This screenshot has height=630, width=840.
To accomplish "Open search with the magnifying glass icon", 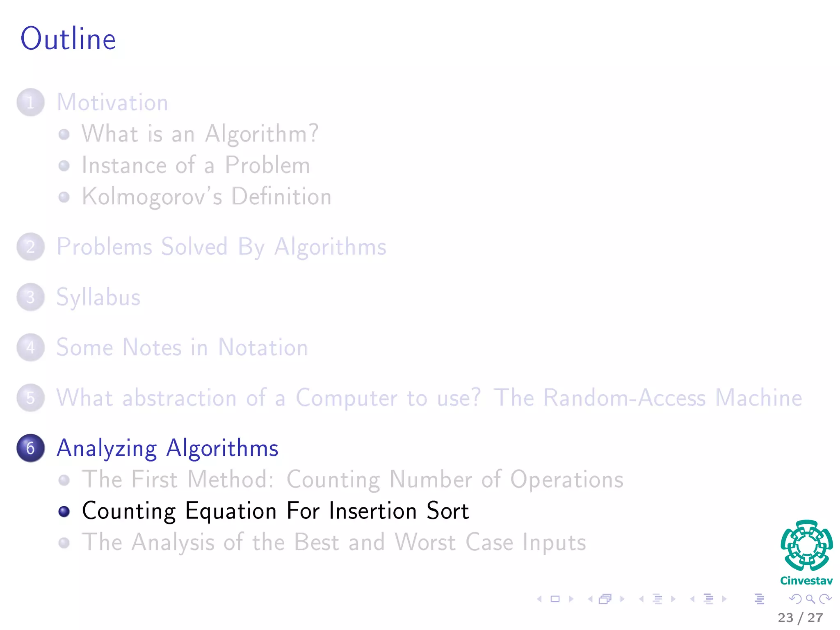I will (x=810, y=599).
